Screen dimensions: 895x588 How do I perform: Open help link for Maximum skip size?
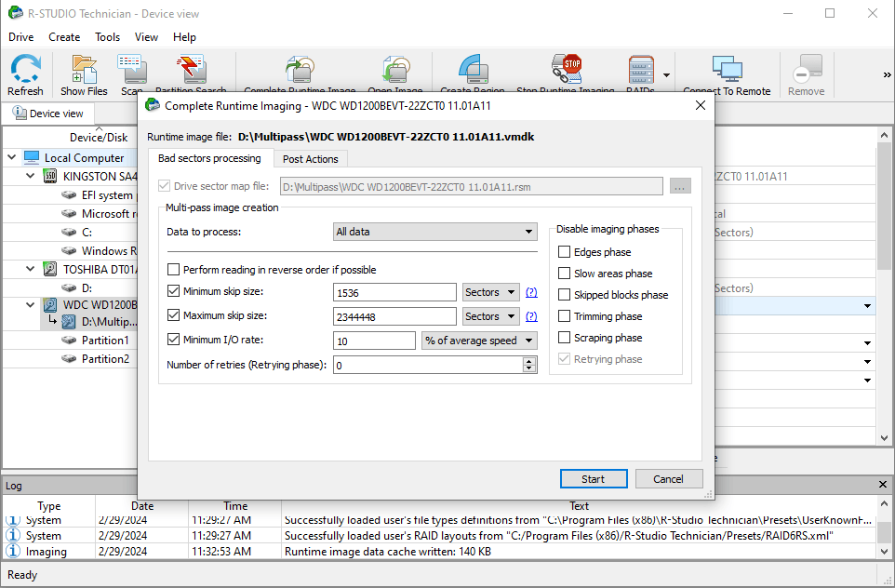tap(531, 316)
